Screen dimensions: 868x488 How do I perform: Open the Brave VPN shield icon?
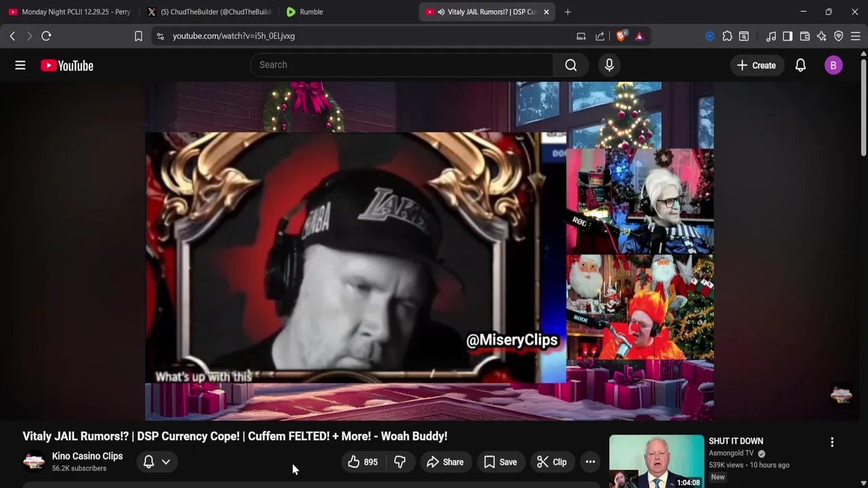[839, 36]
